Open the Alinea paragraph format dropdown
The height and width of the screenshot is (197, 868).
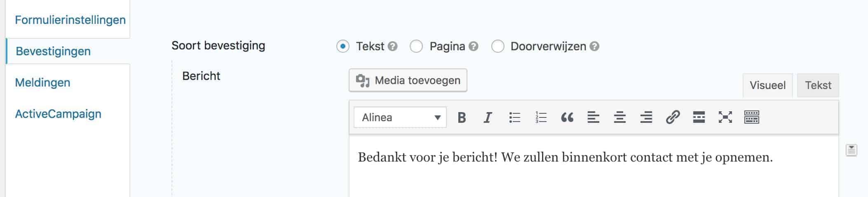(x=400, y=117)
